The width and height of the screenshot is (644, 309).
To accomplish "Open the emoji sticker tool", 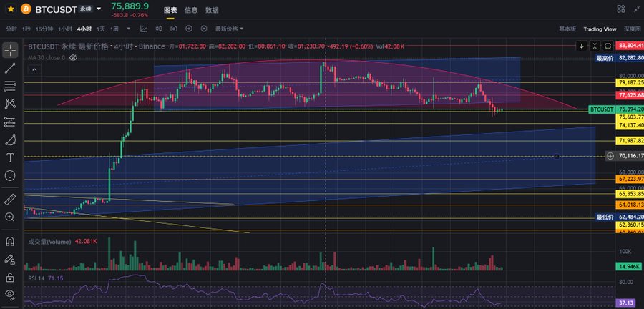I will tap(10, 176).
